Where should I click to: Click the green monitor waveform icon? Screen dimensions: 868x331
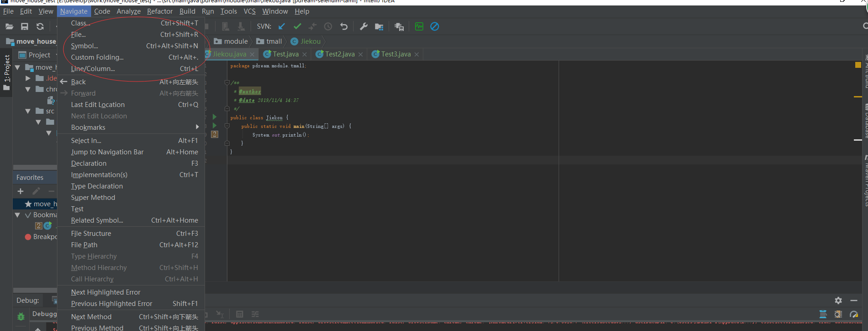click(x=419, y=26)
